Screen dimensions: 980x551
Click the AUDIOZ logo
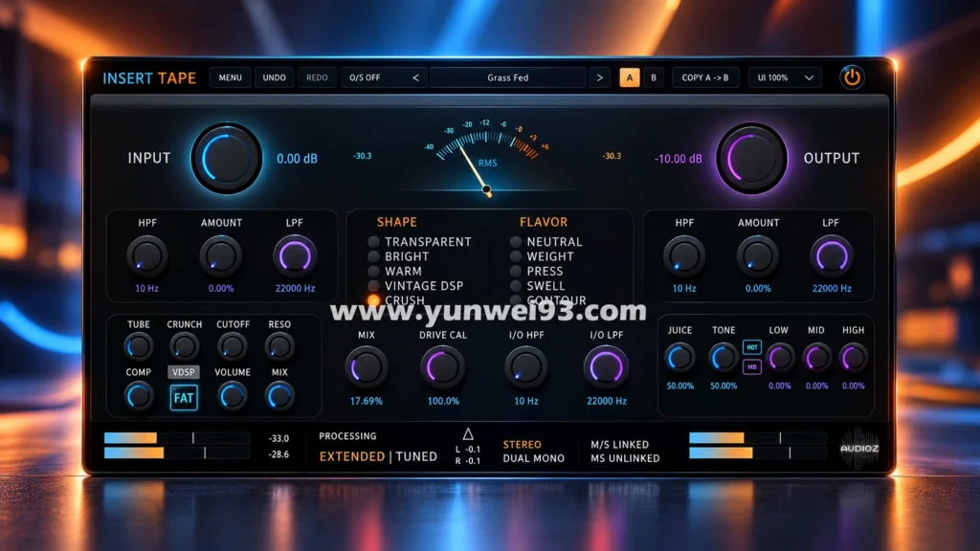click(859, 448)
